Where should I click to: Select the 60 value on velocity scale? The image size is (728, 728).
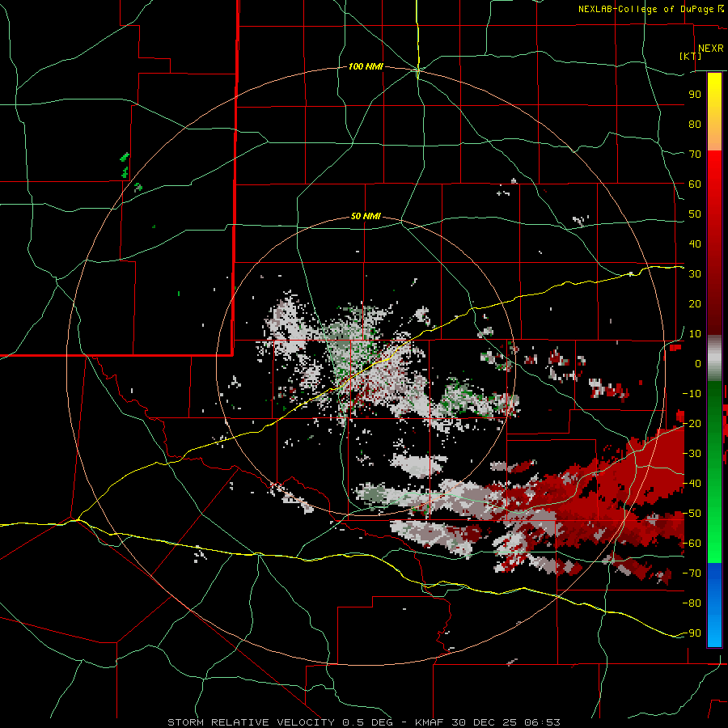(x=695, y=184)
